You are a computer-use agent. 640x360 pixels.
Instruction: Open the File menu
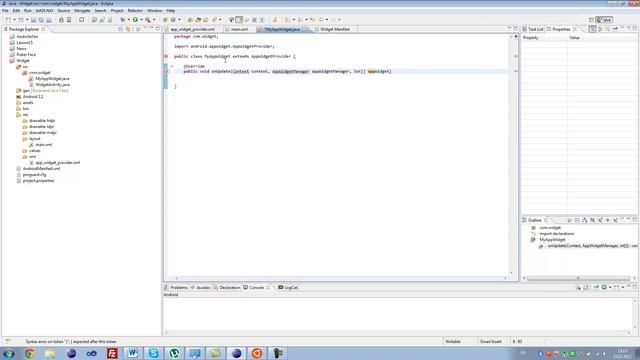coord(5,11)
